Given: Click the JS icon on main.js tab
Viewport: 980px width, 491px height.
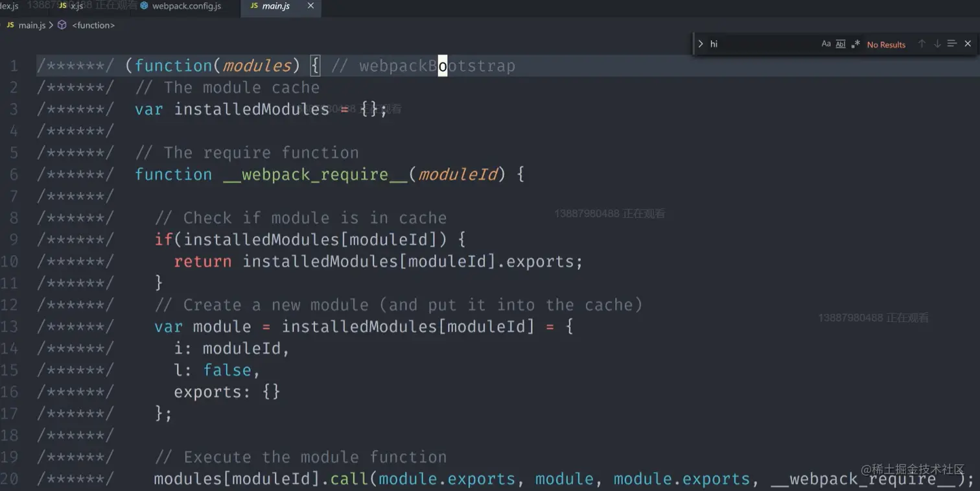Looking at the screenshot, I should point(254,6).
